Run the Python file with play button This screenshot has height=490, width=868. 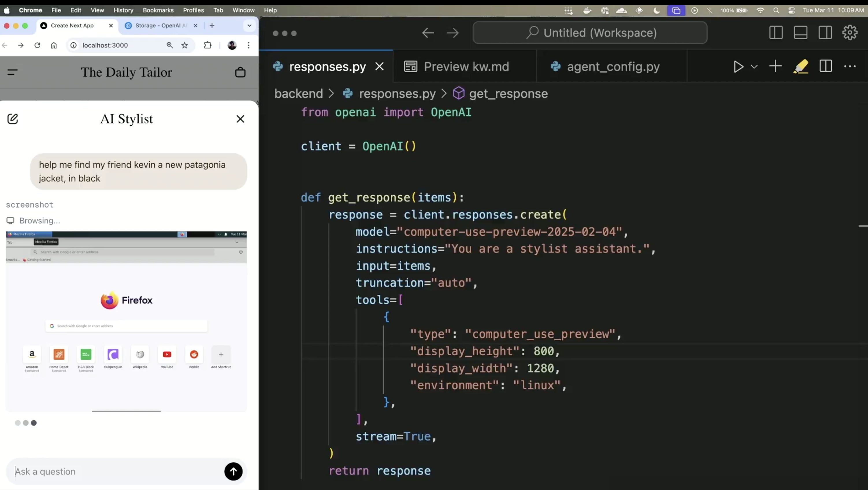pyautogui.click(x=738, y=66)
